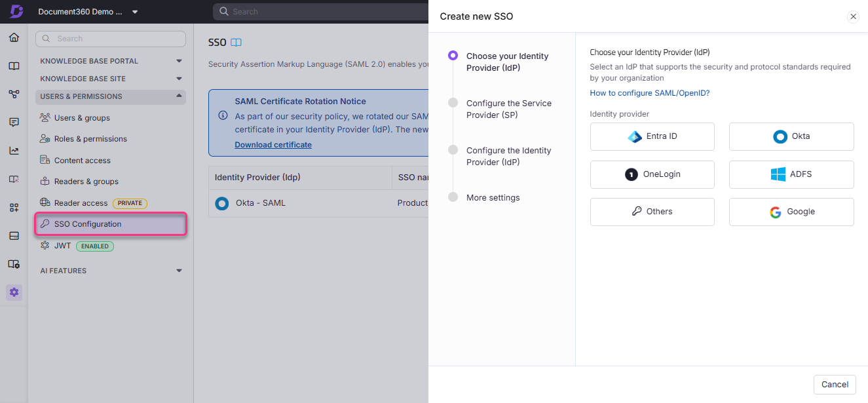Open the Documentation book icon in sidebar

(x=14, y=66)
